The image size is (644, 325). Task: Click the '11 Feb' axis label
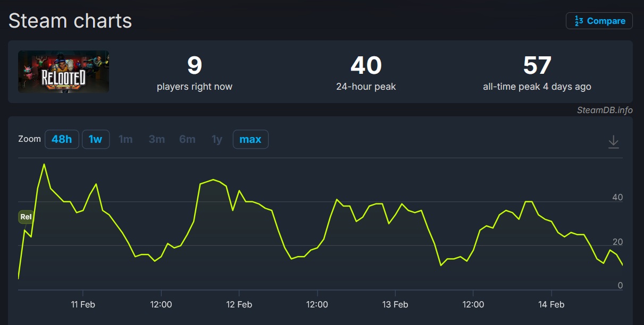click(x=83, y=304)
